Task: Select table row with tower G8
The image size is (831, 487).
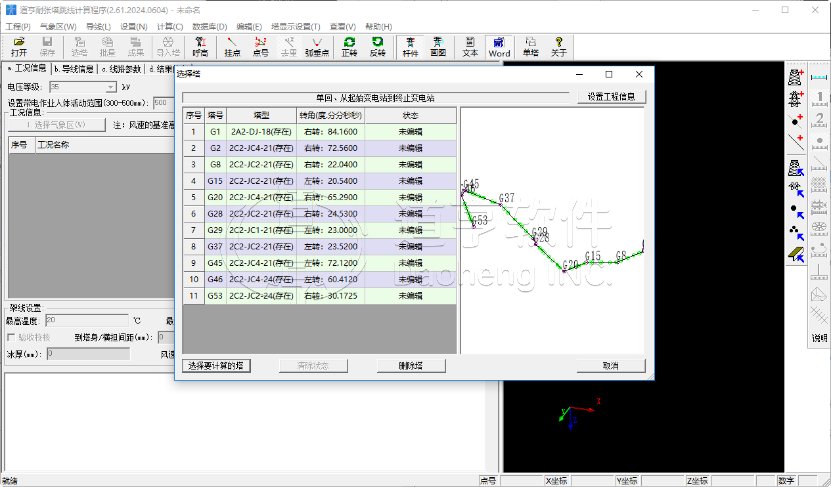Action: click(320, 164)
